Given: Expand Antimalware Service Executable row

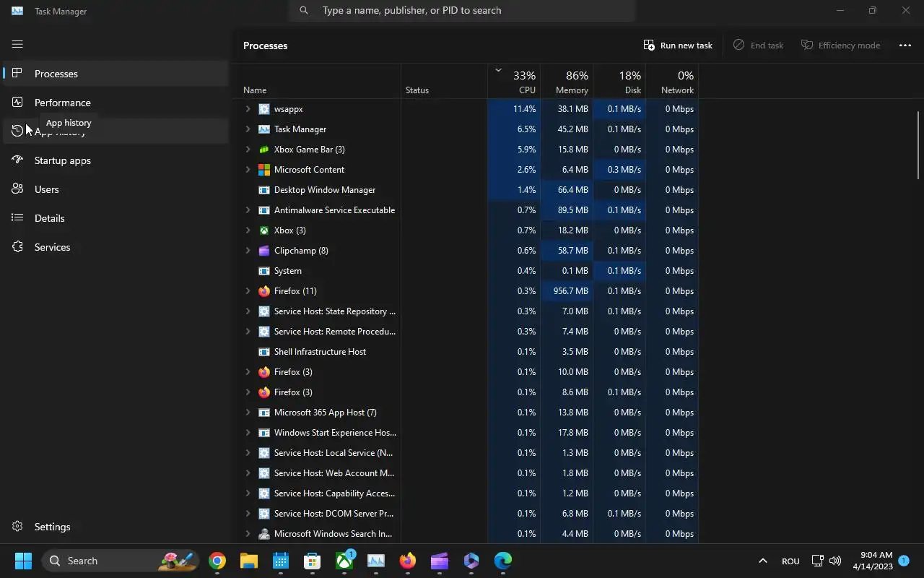Looking at the screenshot, I should (x=248, y=210).
